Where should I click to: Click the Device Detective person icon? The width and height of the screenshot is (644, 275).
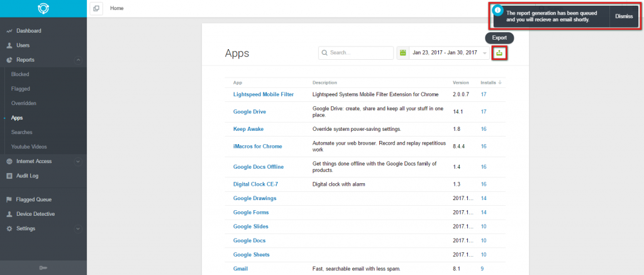coord(9,214)
